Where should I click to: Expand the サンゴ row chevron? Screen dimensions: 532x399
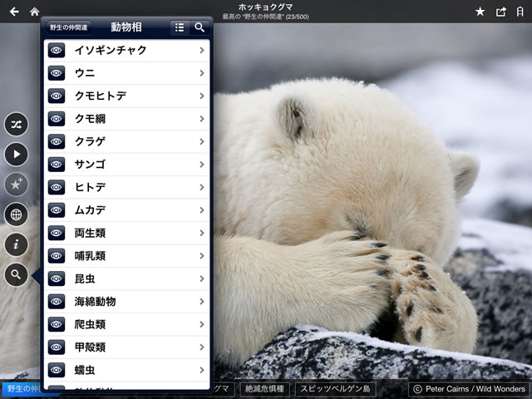point(202,165)
